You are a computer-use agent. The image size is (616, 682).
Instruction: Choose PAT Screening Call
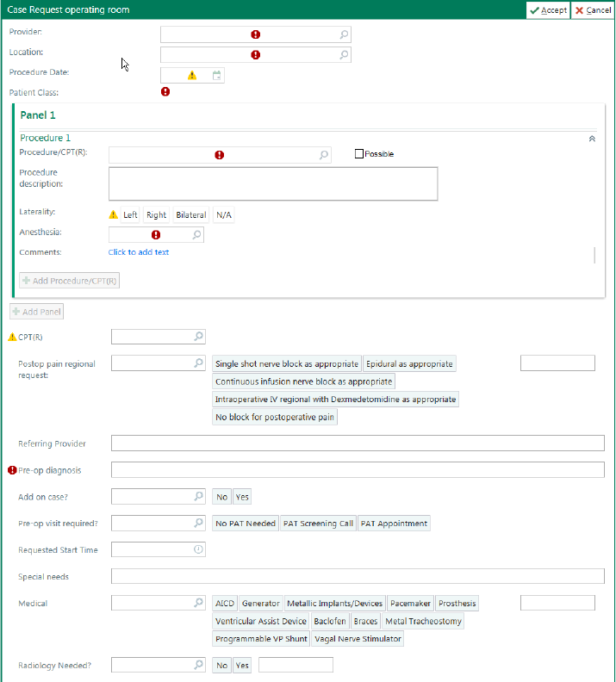click(318, 524)
